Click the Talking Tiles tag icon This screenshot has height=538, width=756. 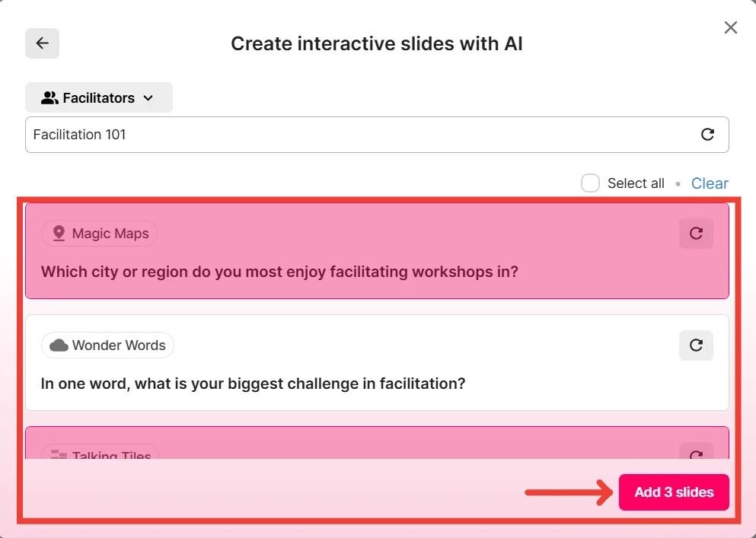click(59, 455)
